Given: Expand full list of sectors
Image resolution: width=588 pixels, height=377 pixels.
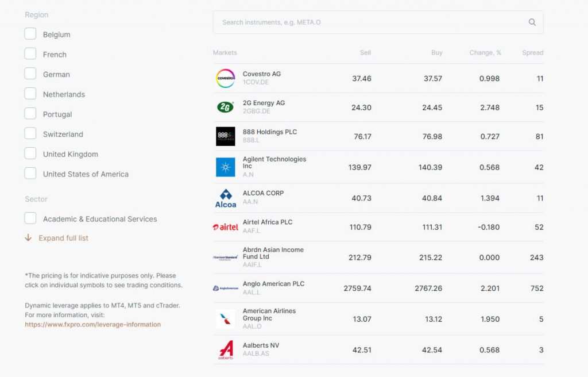Looking at the screenshot, I should 63,238.
